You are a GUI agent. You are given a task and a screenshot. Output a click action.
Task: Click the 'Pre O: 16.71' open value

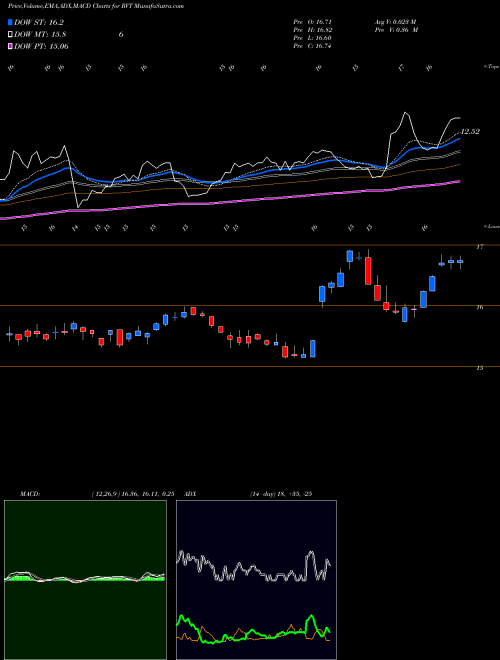coord(312,22)
